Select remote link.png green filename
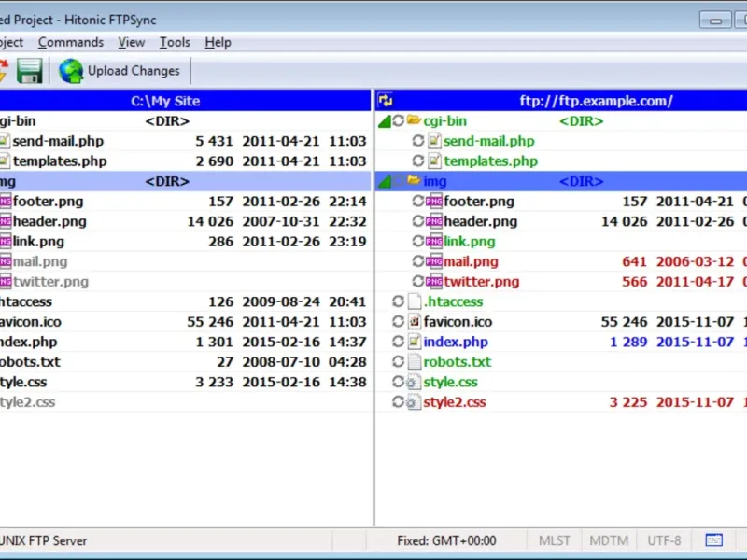 (x=470, y=242)
